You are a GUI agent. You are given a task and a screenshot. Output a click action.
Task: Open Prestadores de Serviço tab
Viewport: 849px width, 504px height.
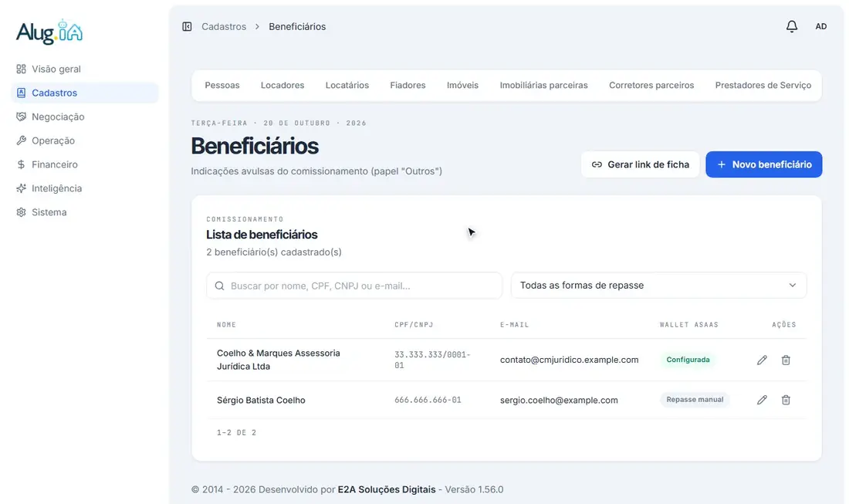763,85
